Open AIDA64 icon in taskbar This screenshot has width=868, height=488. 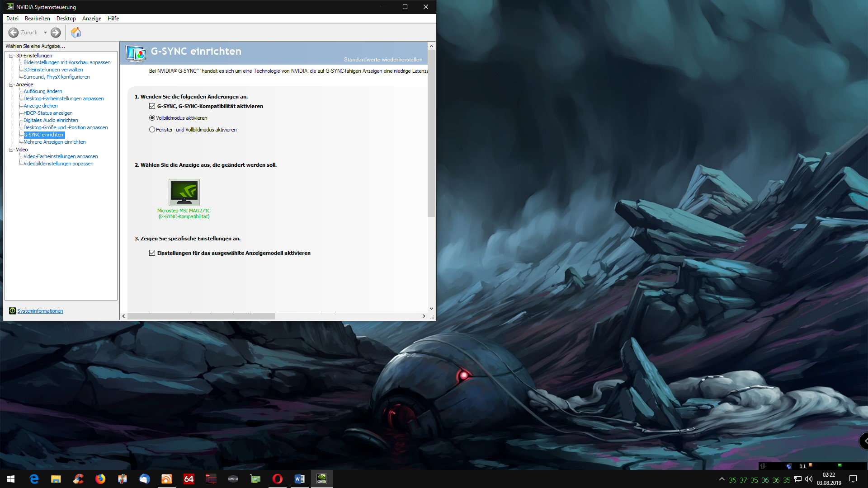click(x=189, y=479)
